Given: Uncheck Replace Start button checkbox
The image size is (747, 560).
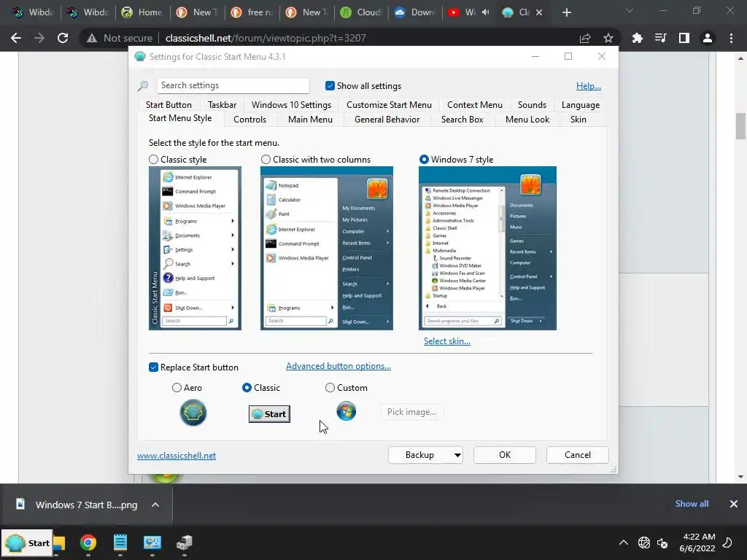Looking at the screenshot, I should 153,367.
